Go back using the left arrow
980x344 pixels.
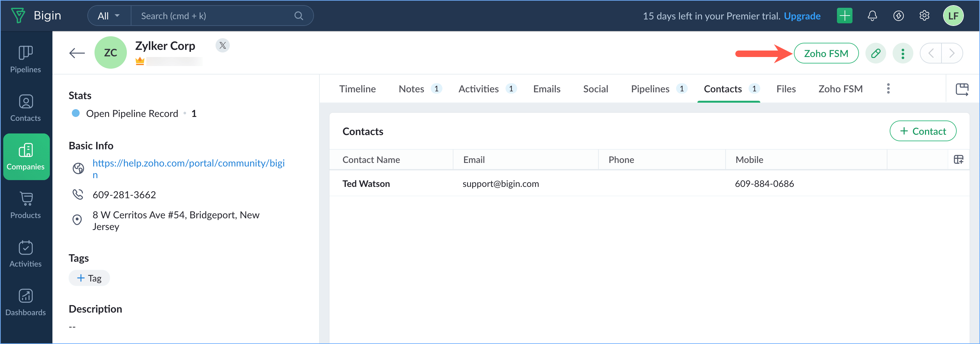tap(77, 53)
